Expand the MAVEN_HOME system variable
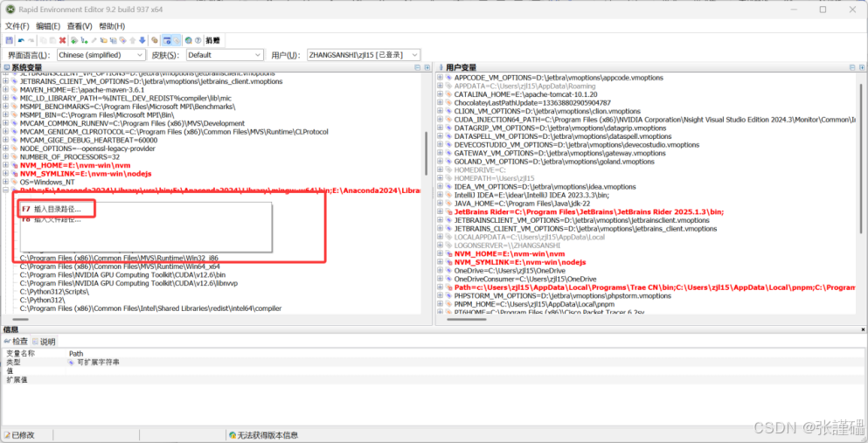 (6, 90)
